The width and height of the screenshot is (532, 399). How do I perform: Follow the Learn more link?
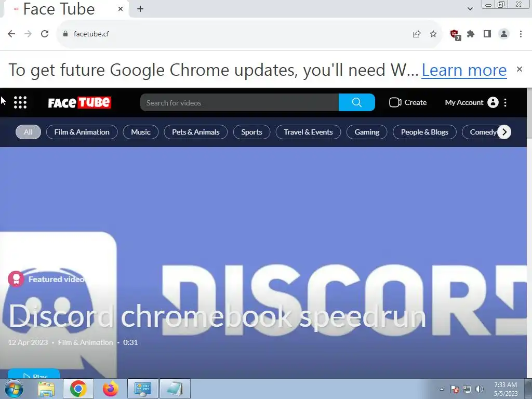[464, 70]
